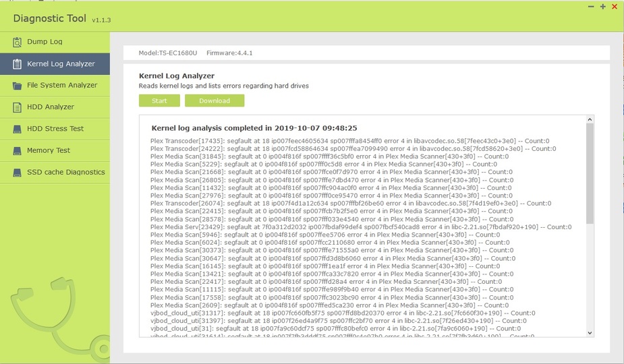The width and height of the screenshot is (624, 364).
Task: Click the HDD Stress Test drive icon
Action: click(17, 129)
